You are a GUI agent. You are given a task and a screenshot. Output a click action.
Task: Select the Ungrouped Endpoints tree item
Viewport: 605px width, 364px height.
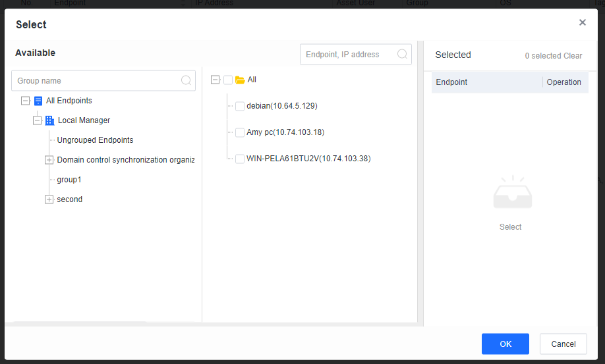95,140
